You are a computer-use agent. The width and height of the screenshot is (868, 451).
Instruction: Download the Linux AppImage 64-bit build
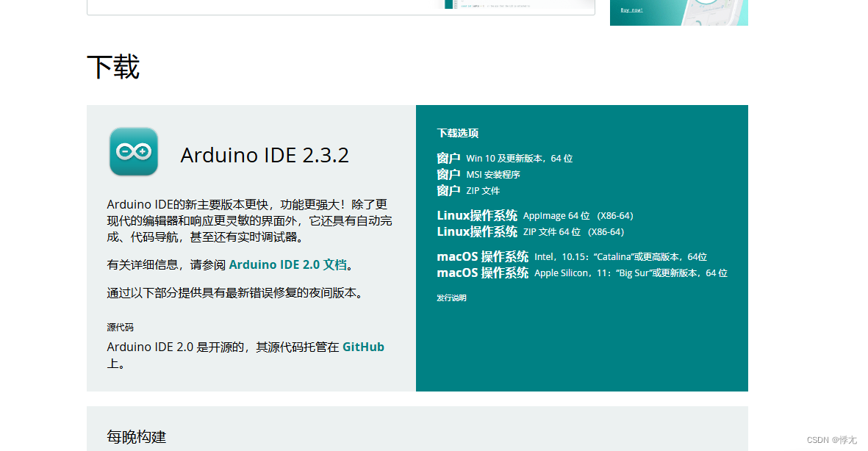coord(535,215)
